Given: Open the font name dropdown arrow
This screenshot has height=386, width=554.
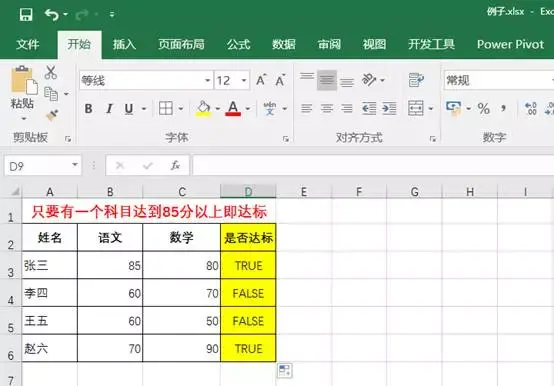Looking at the screenshot, I should coord(208,81).
